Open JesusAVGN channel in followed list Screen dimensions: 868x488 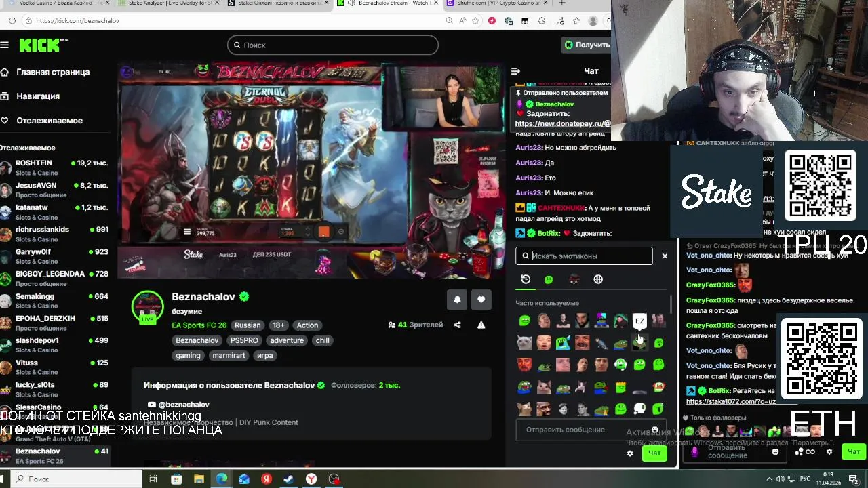coord(55,190)
